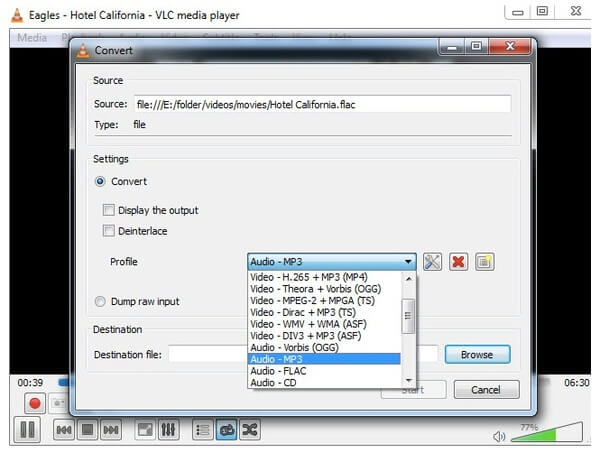This screenshot has width=600, height=453.
Task: Click profile list scrollbar up arrow
Action: pos(409,278)
